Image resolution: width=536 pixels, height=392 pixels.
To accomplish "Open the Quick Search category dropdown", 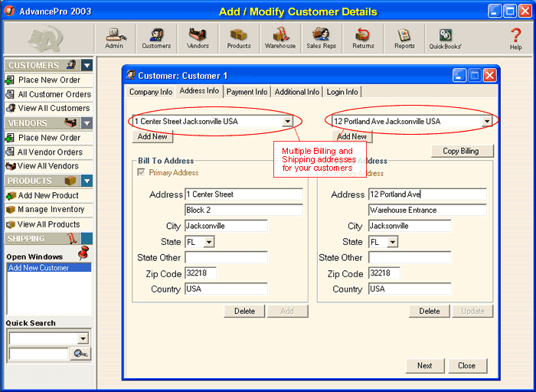I will 83,338.
